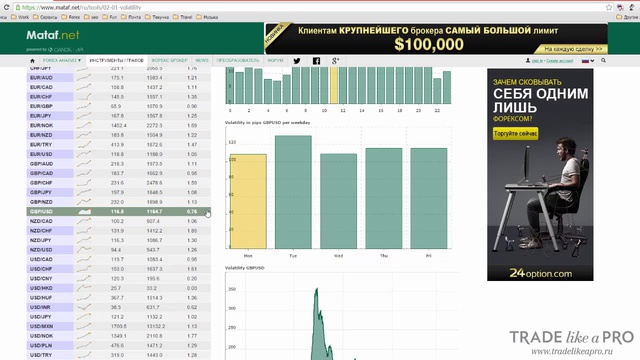Viewport: 640px width, 360px height.
Task: Select the EUR/GBP currency pair row
Action: (x=119, y=106)
